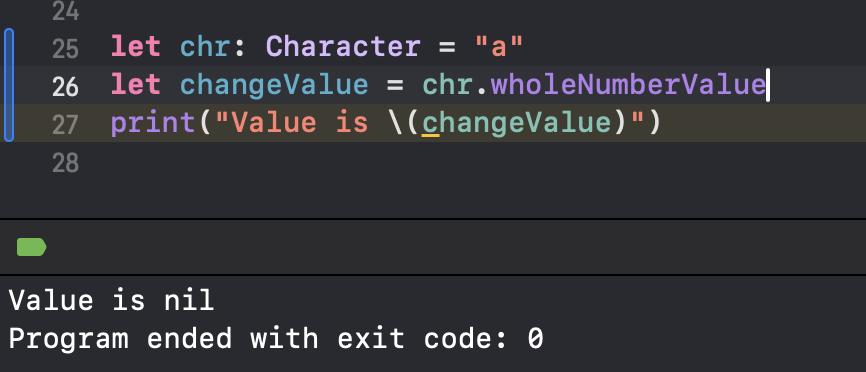Click the chr variable name on line 25
The height and width of the screenshot is (372, 866).
(205, 47)
